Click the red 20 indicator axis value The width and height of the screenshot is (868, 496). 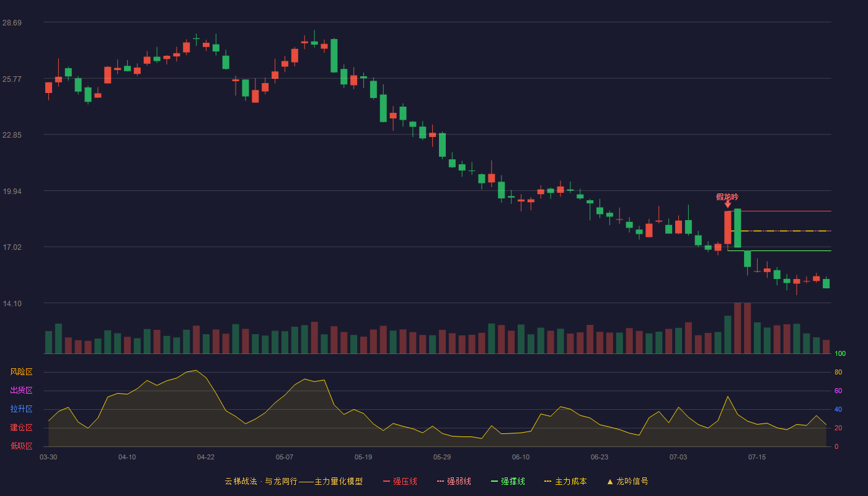[x=838, y=428]
